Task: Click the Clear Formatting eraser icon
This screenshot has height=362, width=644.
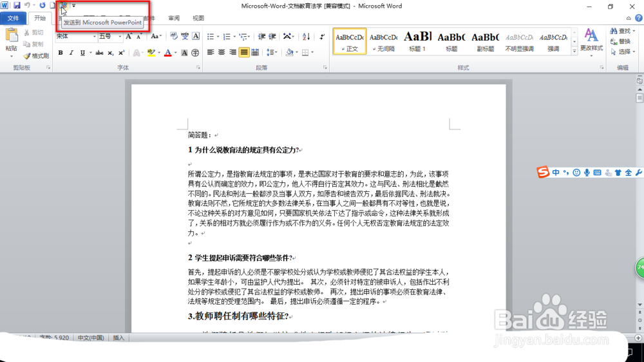Action: point(174,37)
